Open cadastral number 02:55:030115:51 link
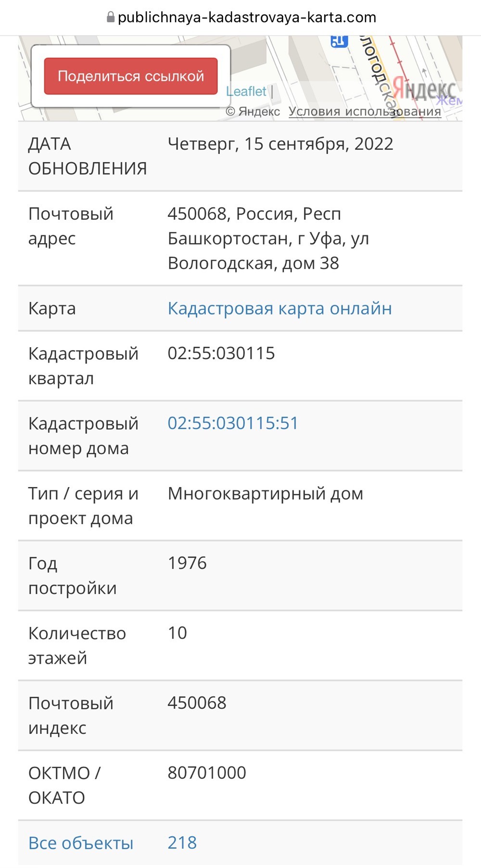The width and height of the screenshot is (481, 868). click(x=233, y=423)
